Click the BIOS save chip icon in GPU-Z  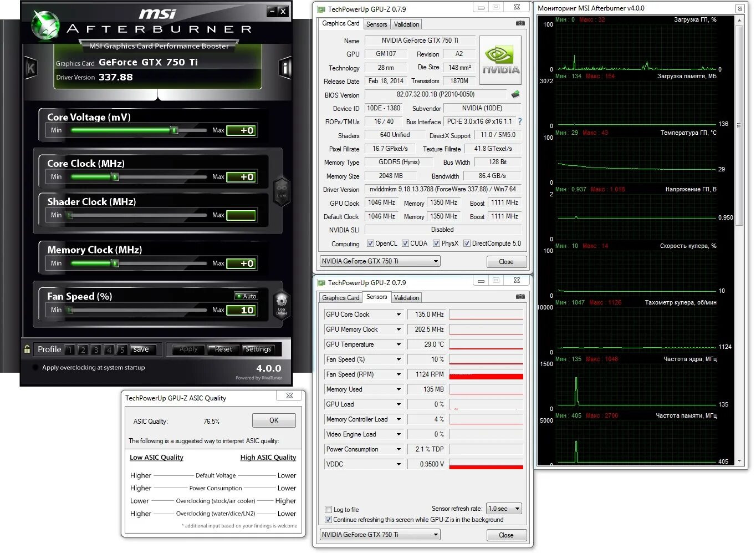coord(515,94)
